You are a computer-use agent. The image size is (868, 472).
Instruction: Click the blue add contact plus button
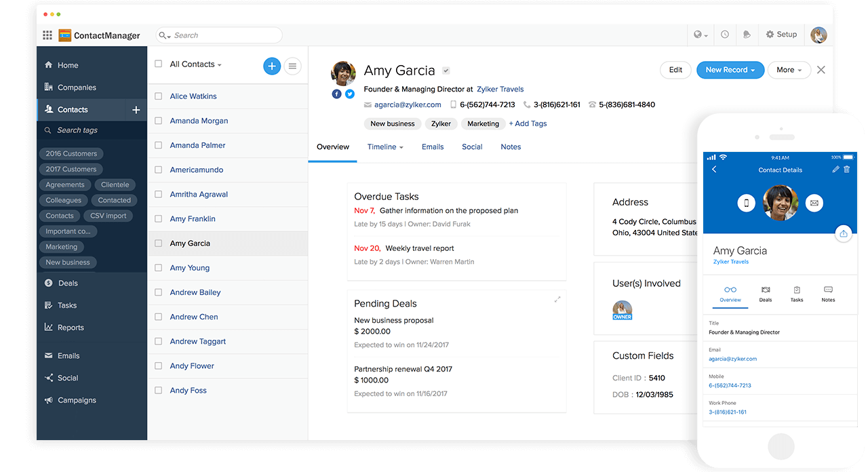(272, 66)
